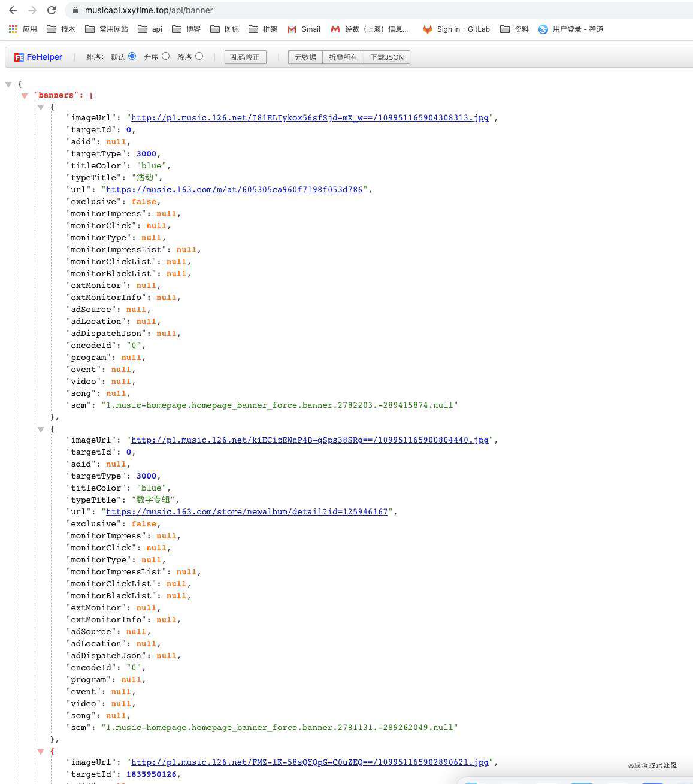The image size is (693, 784).
Task: Open the 经数（上海）信息 bookmark
Action: click(x=369, y=29)
